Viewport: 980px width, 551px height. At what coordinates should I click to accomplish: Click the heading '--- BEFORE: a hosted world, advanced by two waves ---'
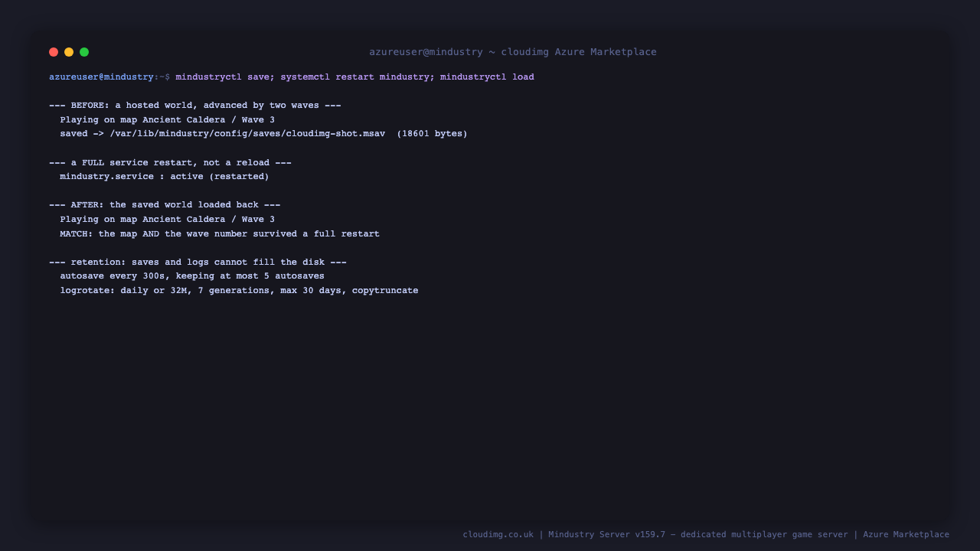[x=195, y=106]
